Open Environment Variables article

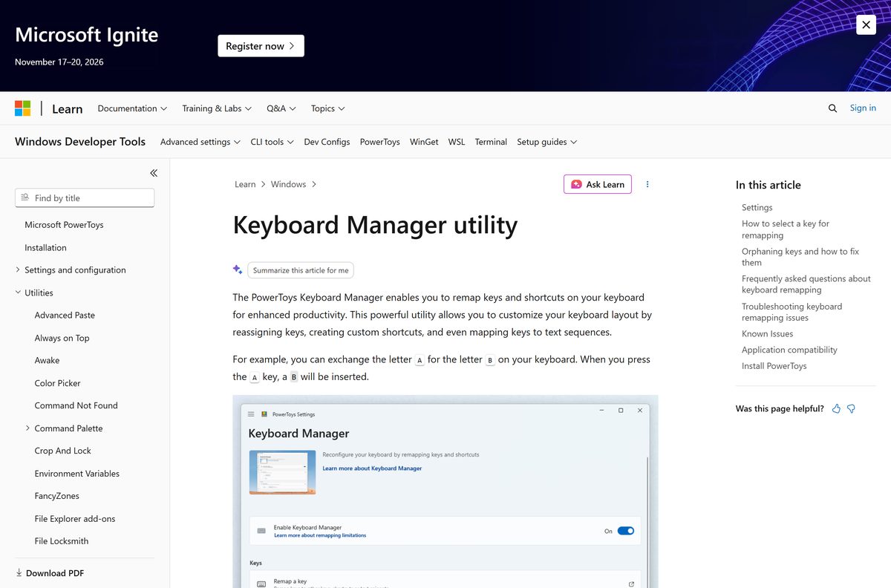pos(76,474)
